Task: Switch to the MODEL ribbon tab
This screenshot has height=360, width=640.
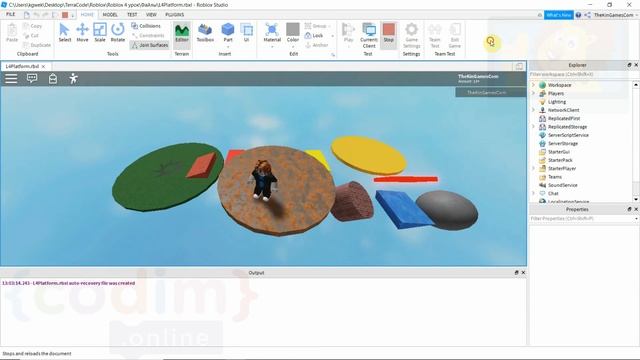Action: click(110, 15)
